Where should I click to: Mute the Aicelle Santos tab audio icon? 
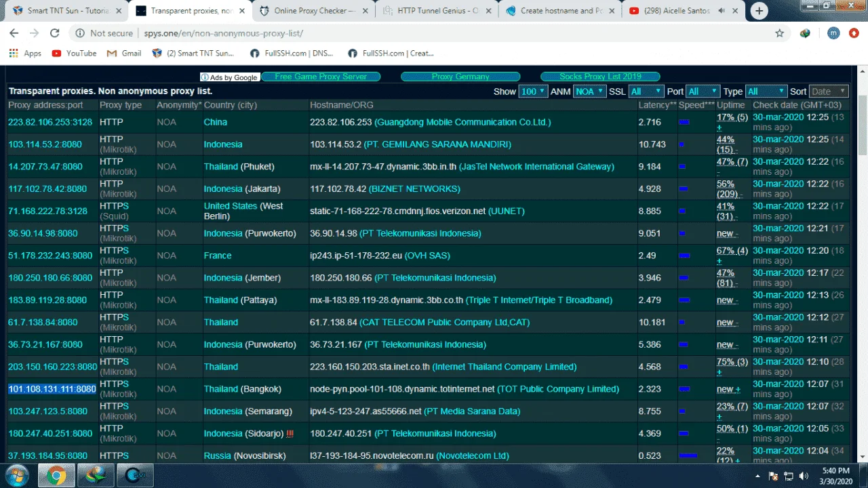click(720, 11)
